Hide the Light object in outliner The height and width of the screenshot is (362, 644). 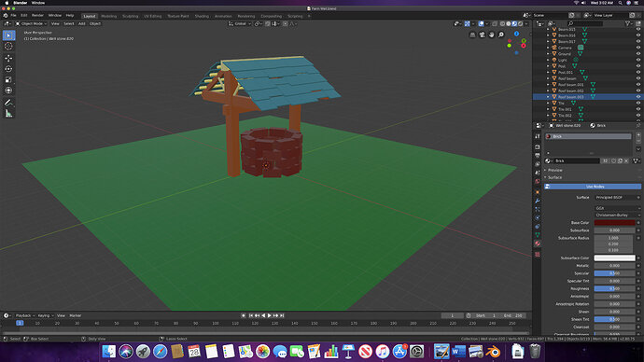tap(638, 60)
